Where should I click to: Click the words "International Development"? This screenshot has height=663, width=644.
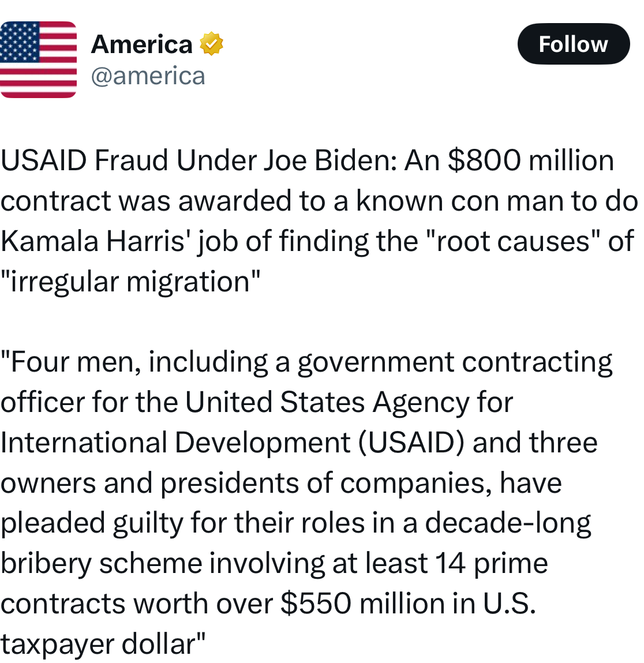pos(175,443)
